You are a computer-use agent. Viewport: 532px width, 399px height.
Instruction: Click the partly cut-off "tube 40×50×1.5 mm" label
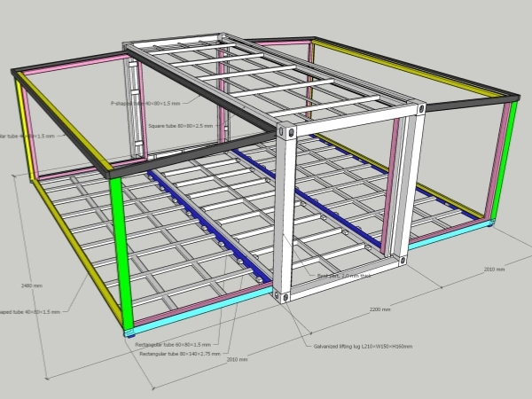click(30, 312)
